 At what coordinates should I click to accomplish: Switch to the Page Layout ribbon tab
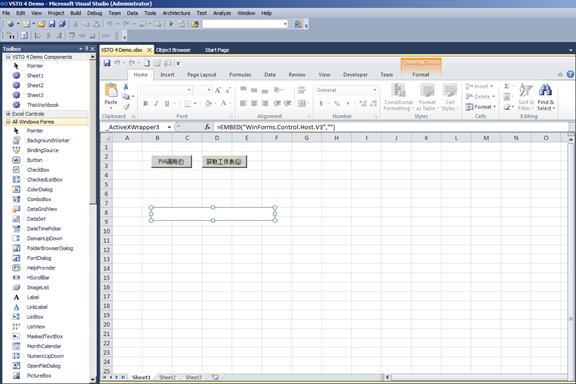pyautogui.click(x=202, y=75)
